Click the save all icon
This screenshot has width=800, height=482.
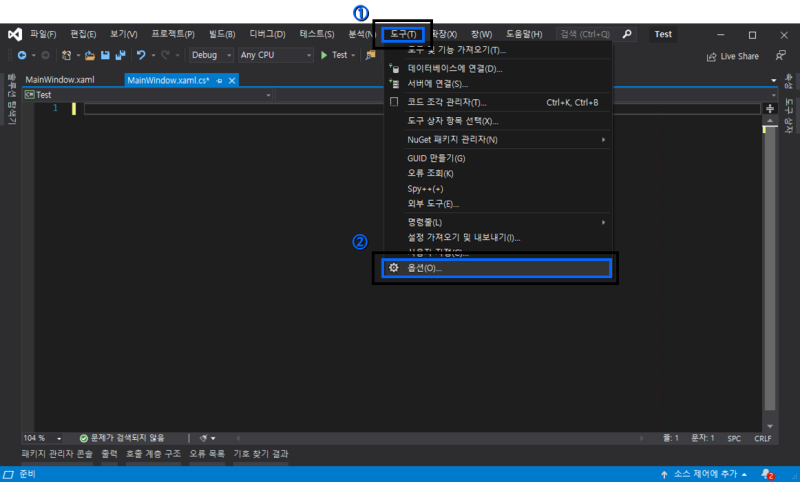click(x=120, y=55)
